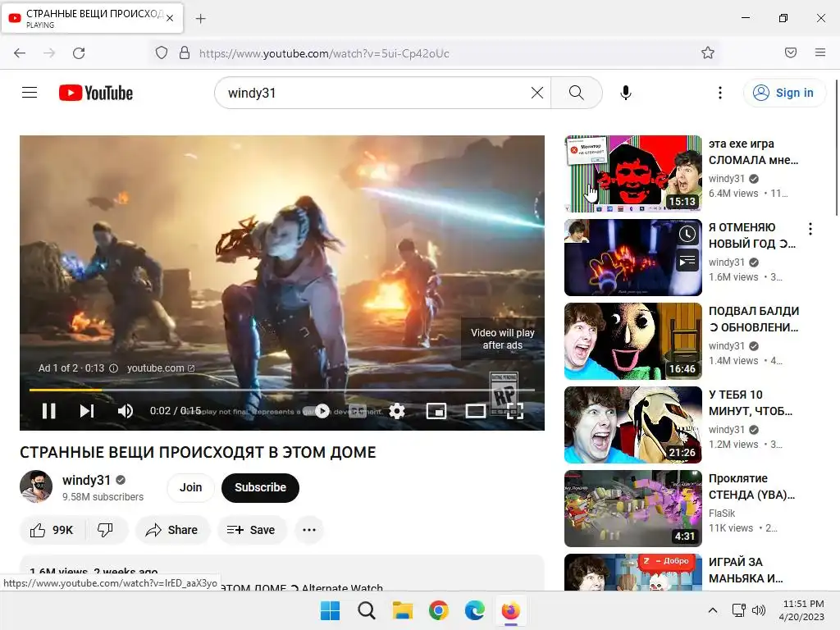
Task: Open system volume tray icon
Action: click(x=759, y=610)
